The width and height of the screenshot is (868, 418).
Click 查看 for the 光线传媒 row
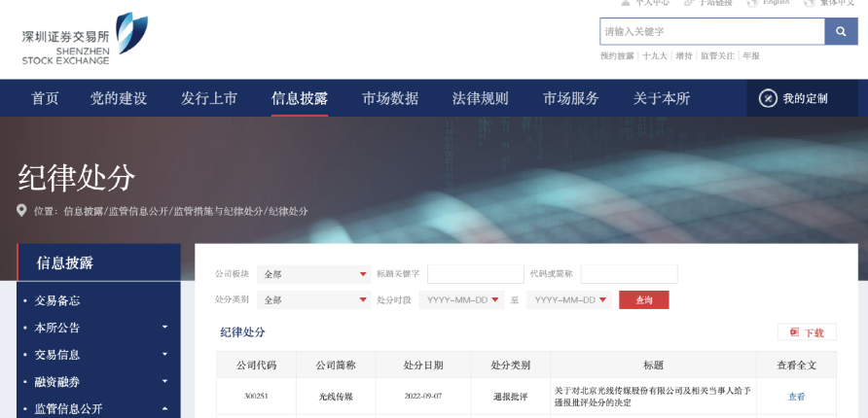point(797,397)
